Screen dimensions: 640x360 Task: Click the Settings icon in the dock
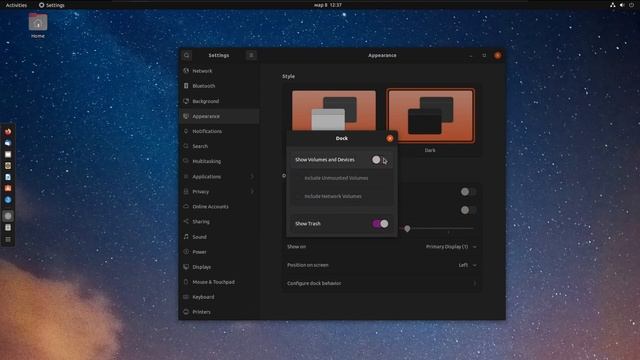coord(8,216)
